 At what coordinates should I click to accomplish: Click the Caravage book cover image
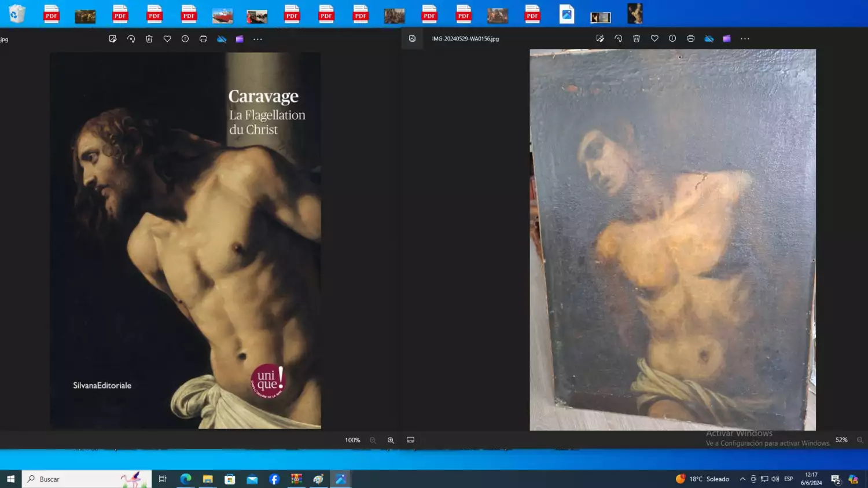(x=185, y=240)
